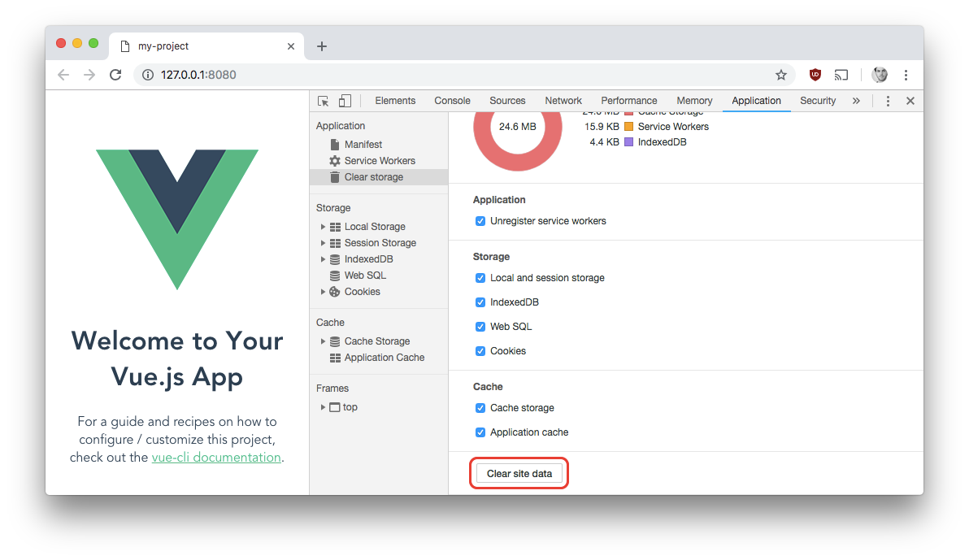Select the inspect element cursor icon
Viewport: 969px width, 560px height.
[323, 100]
